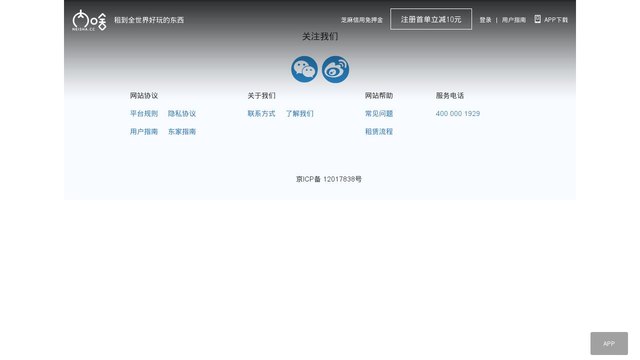This screenshot has height=360, width=640.
Task: Click the 网站帮助 column heading
Action: [x=379, y=96]
